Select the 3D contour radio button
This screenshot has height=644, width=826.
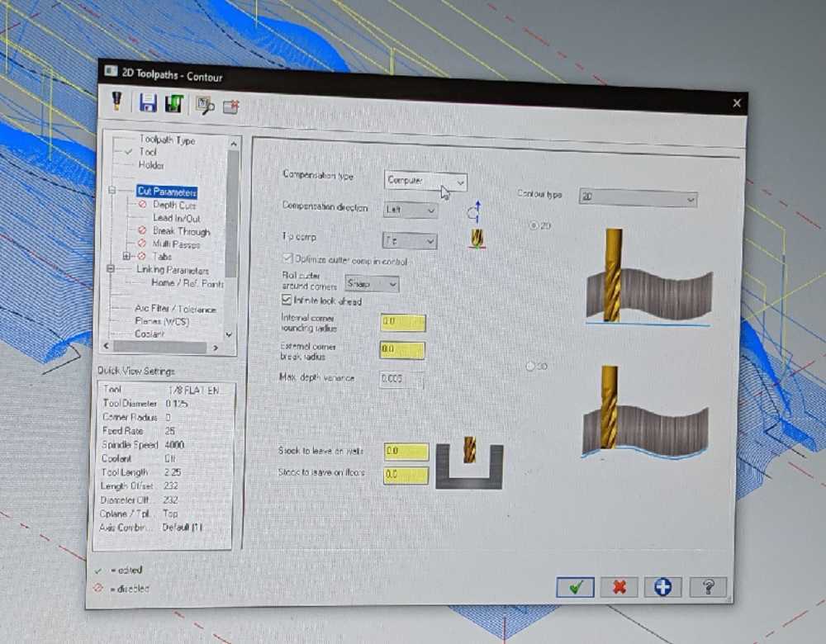530,367
